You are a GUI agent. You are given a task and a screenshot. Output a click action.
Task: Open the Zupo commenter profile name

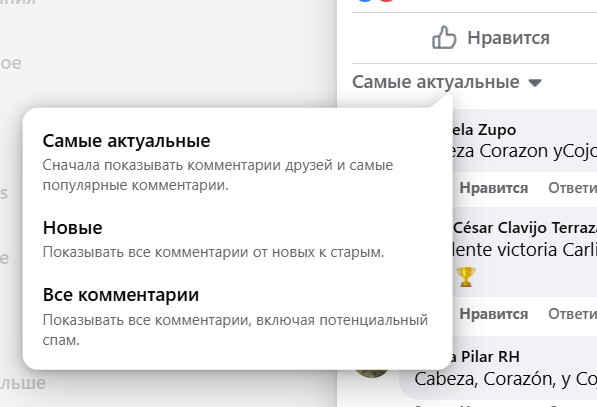(484, 130)
